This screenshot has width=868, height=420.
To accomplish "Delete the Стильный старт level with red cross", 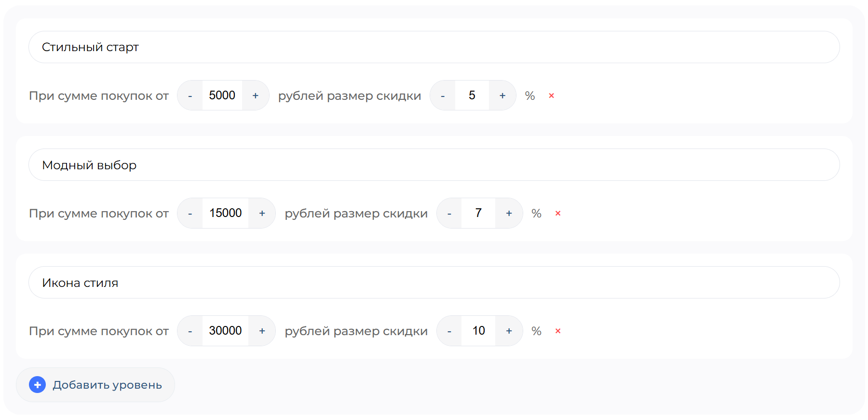I will (551, 95).
